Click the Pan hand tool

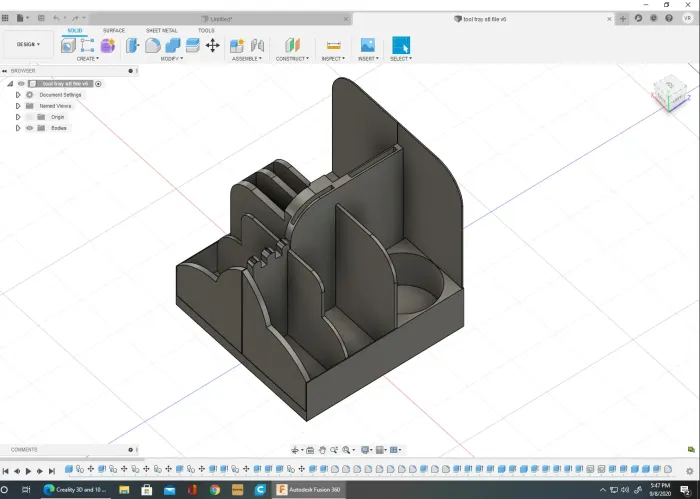(322, 450)
